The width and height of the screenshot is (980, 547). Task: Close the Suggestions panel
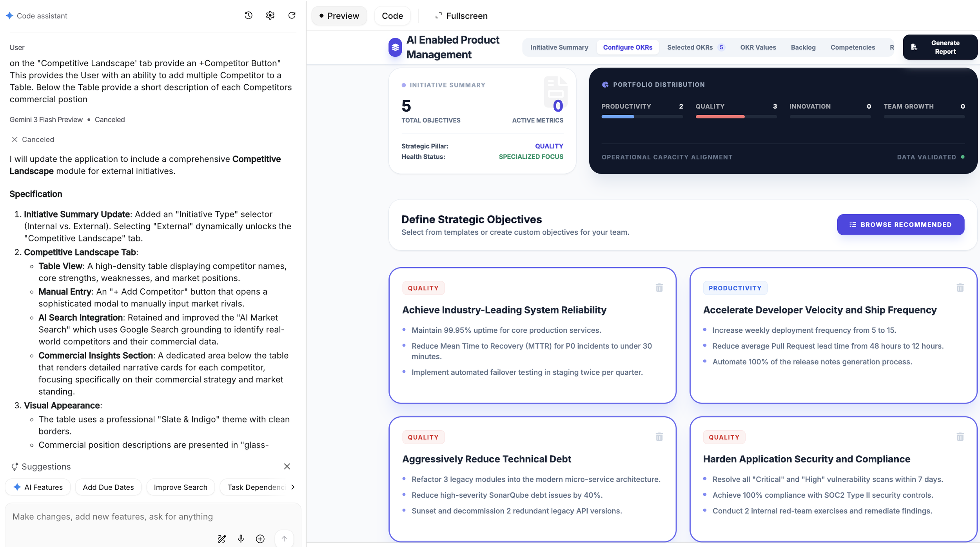[287, 466]
